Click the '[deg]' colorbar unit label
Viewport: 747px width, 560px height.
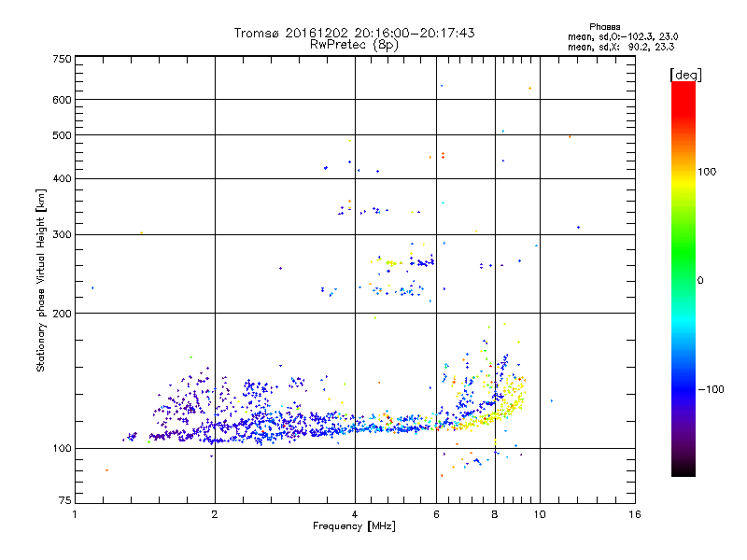tap(685, 75)
